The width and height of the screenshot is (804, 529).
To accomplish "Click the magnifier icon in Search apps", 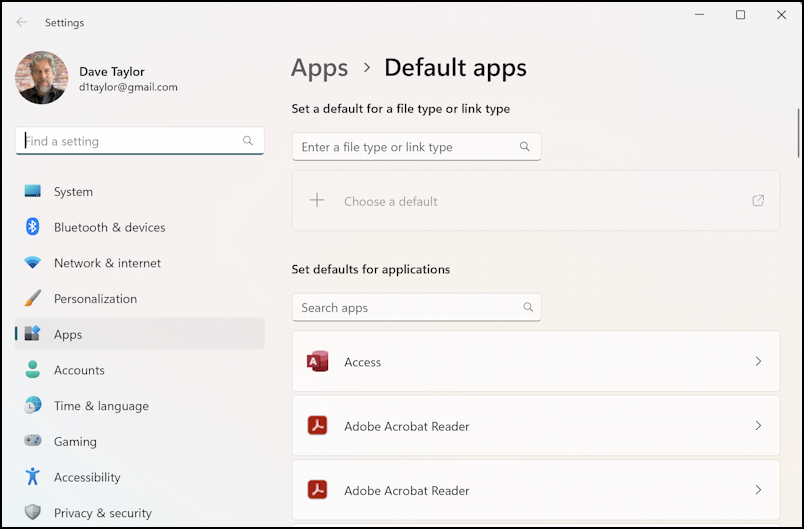I will (528, 307).
